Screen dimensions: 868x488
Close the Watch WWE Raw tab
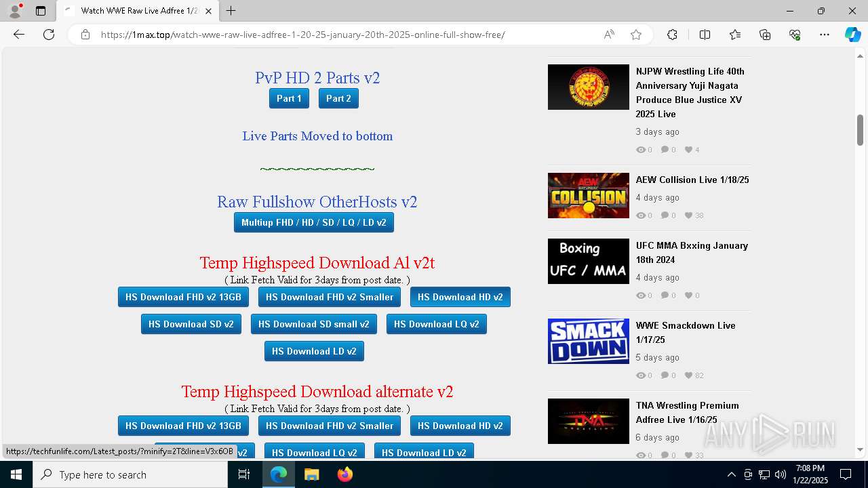coord(208,11)
